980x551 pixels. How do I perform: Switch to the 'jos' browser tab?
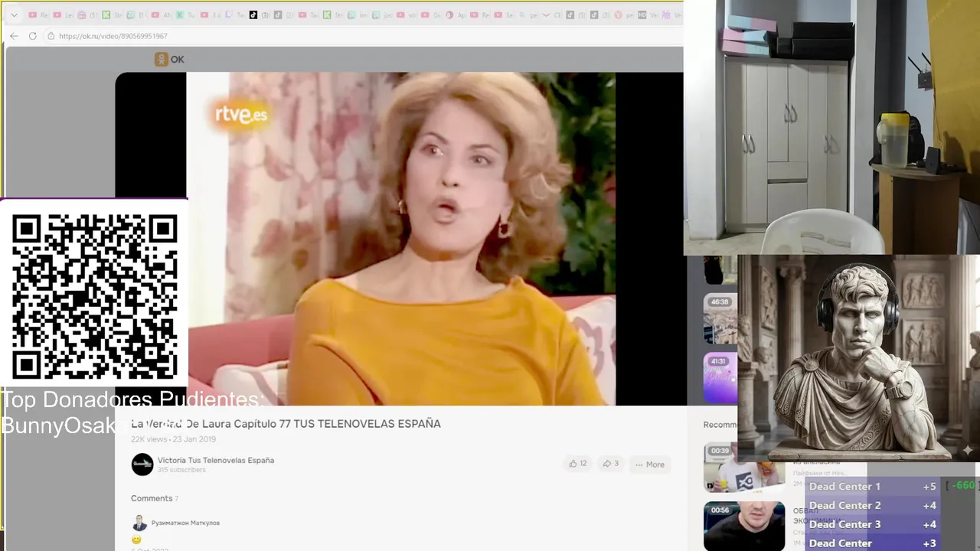click(383, 15)
